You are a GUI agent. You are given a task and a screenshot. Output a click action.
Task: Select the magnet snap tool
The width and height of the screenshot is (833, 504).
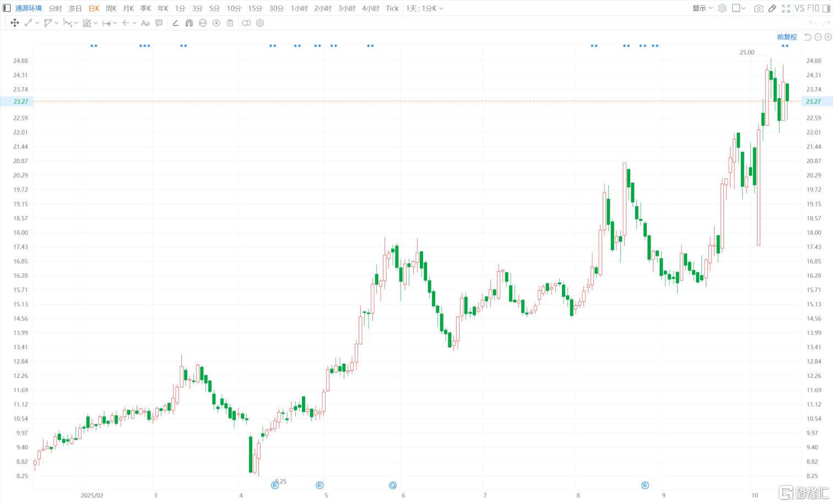[x=189, y=23]
